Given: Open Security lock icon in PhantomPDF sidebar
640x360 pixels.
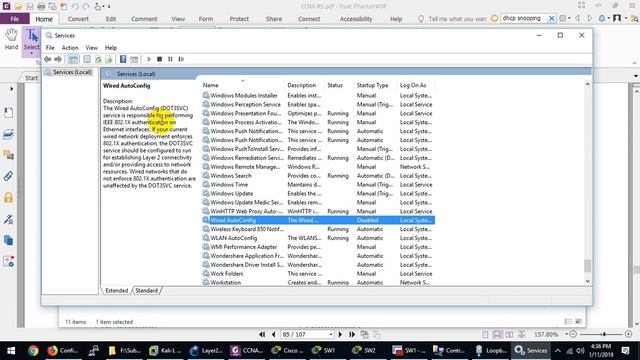Looking at the screenshot, I should tap(9, 198).
